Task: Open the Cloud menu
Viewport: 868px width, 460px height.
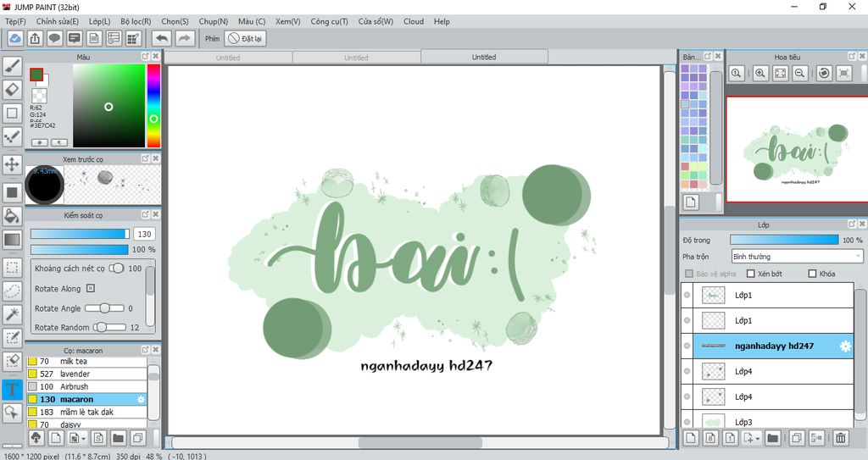Action: (x=414, y=21)
